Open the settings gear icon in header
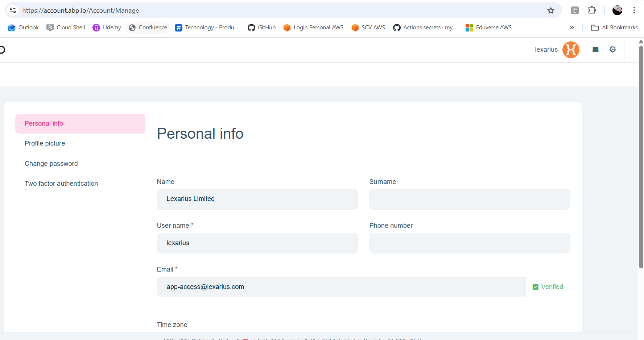 (x=612, y=49)
